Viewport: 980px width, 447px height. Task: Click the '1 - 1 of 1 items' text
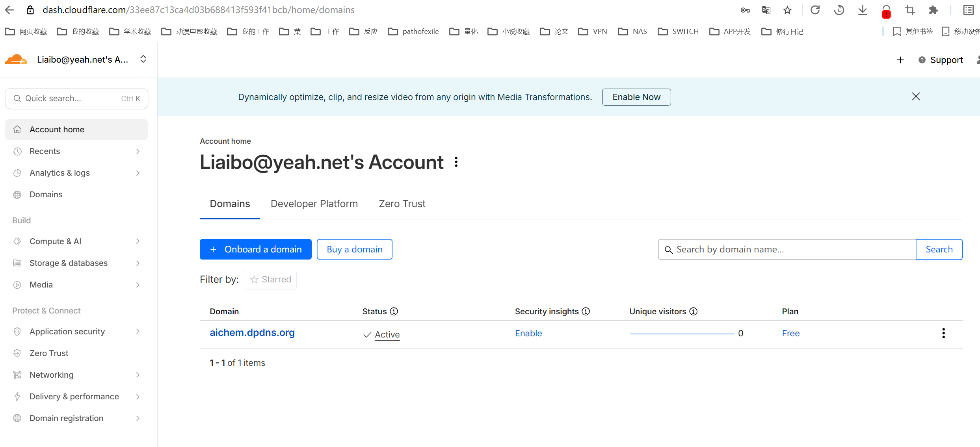[x=237, y=363]
